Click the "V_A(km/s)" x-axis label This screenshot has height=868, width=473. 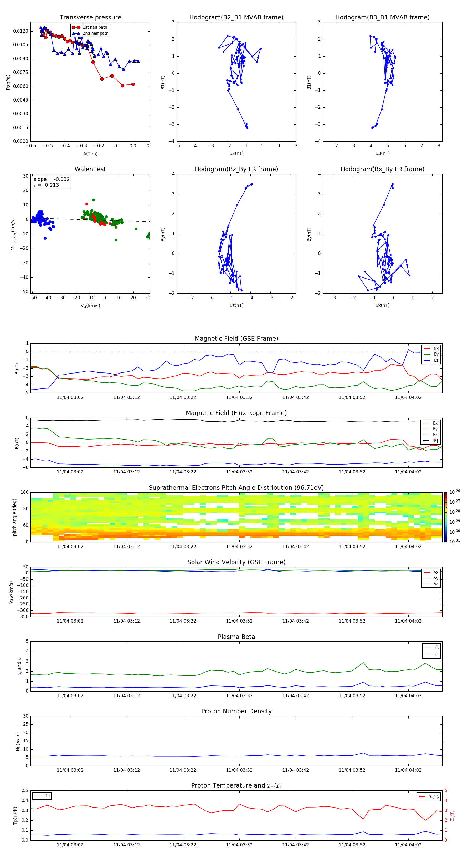click(x=90, y=306)
